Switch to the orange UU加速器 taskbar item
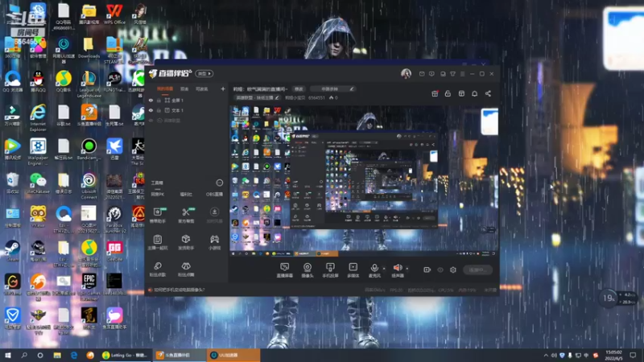644x362 pixels. coord(234,355)
